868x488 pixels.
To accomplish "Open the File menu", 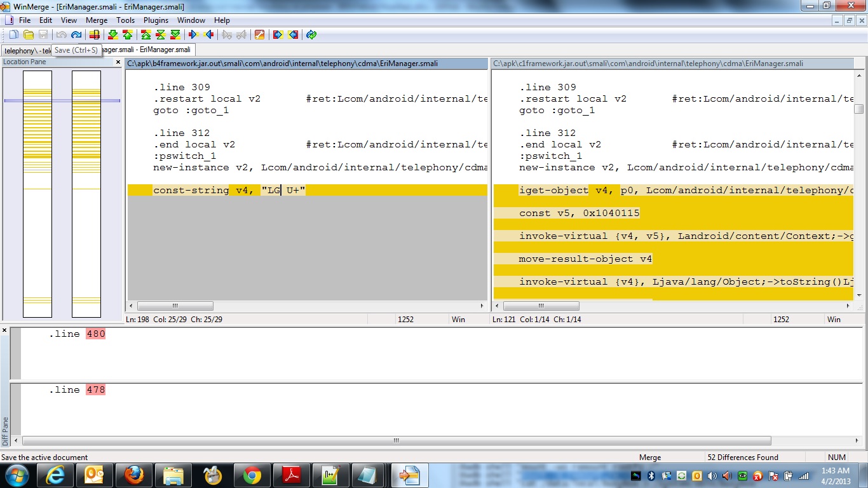I will [25, 20].
